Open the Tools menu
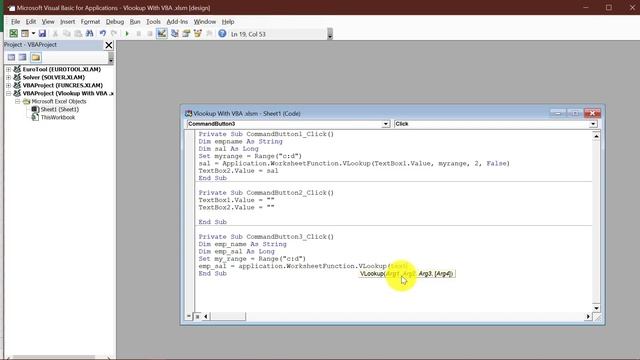The image size is (640, 360). pyautogui.click(x=153, y=22)
